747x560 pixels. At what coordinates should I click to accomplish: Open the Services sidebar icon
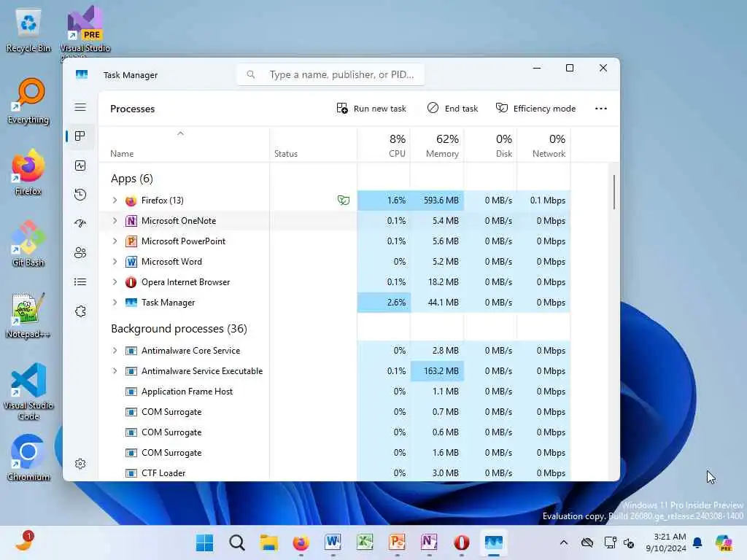pyautogui.click(x=80, y=311)
